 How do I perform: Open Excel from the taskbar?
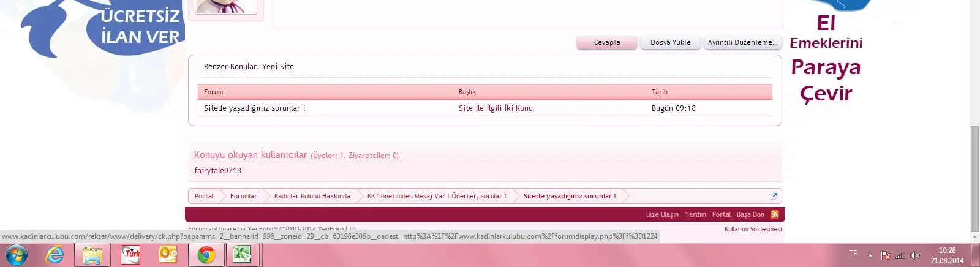243,255
